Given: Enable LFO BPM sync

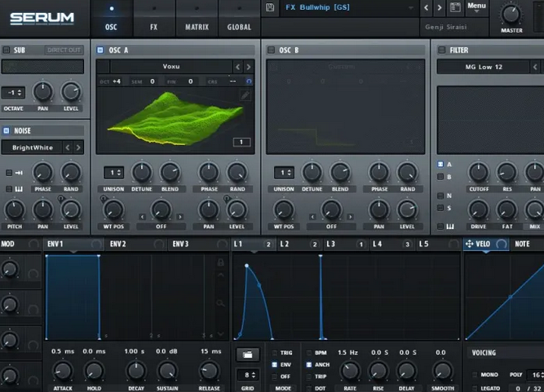Looking at the screenshot, I should 309,353.
